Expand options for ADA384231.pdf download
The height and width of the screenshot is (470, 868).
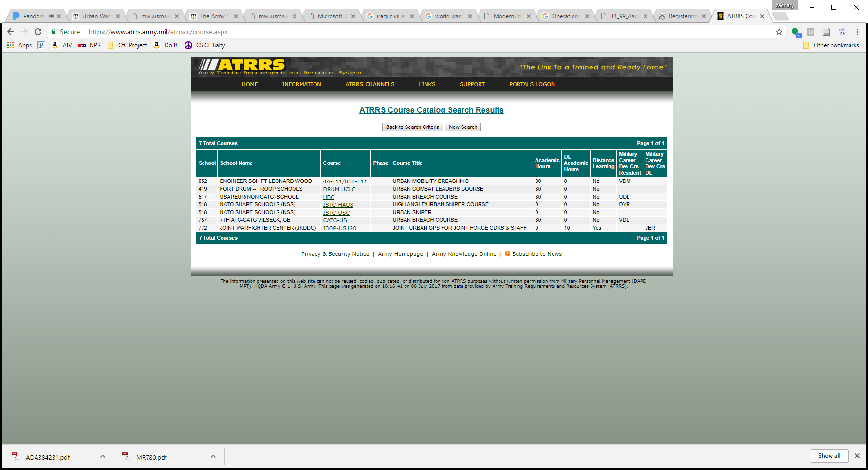pos(103,456)
